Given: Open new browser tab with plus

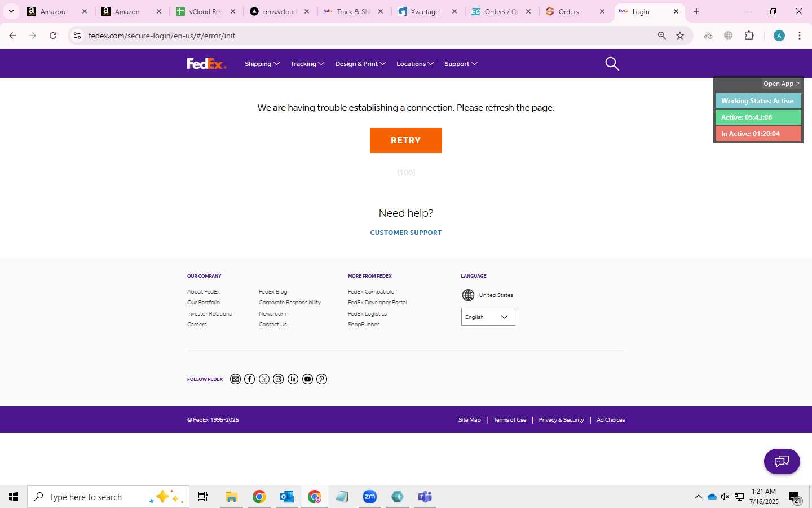Looking at the screenshot, I should point(696,11).
